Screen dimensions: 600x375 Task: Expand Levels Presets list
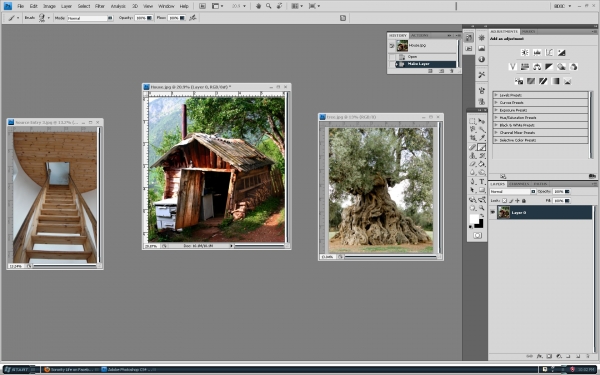click(496, 95)
